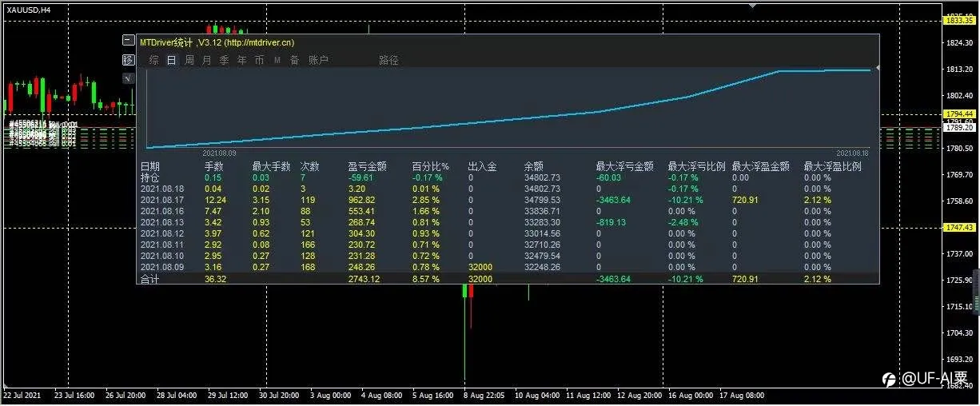The width and height of the screenshot is (980, 406).
Task: Open the 月 monthly tab
Action: 206,60
